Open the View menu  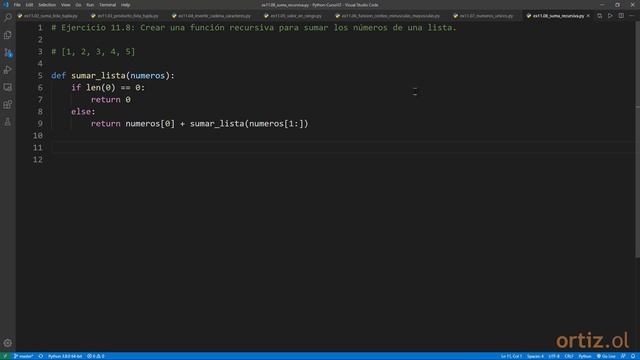pos(65,5)
